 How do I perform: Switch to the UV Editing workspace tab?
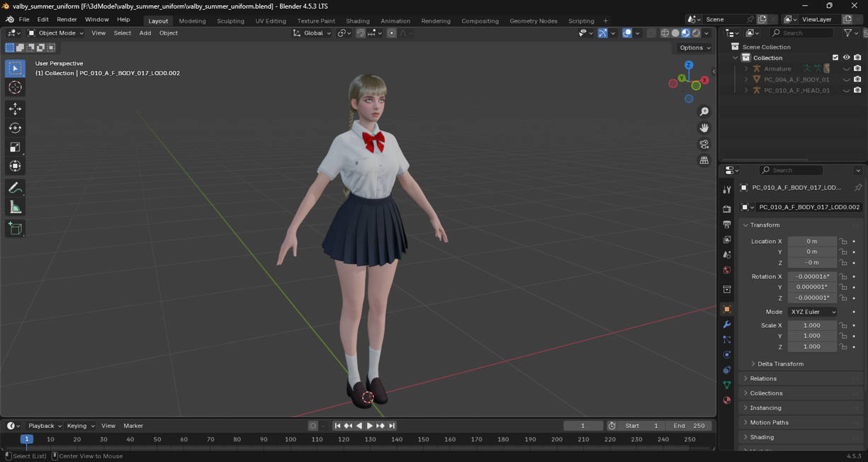[271, 21]
